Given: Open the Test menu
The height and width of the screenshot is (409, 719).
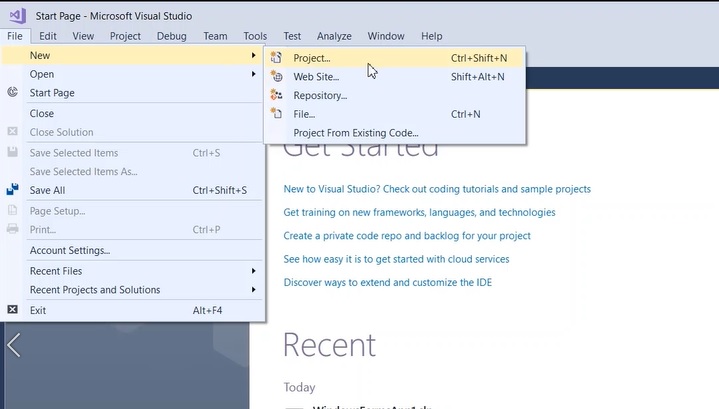Looking at the screenshot, I should [x=292, y=36].
